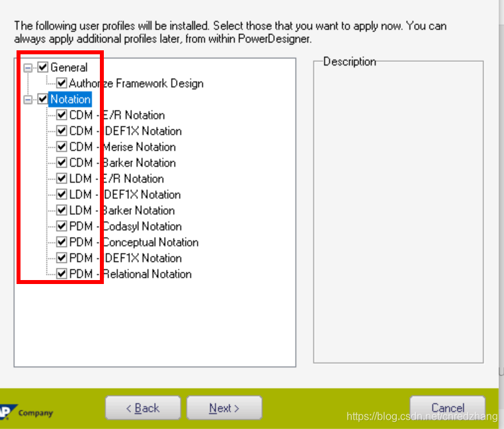Uncheck the PDM - Relational Notation checkbox
This screenshot has width=504, height=429.
pyautogui.click(x=62, y=273)
